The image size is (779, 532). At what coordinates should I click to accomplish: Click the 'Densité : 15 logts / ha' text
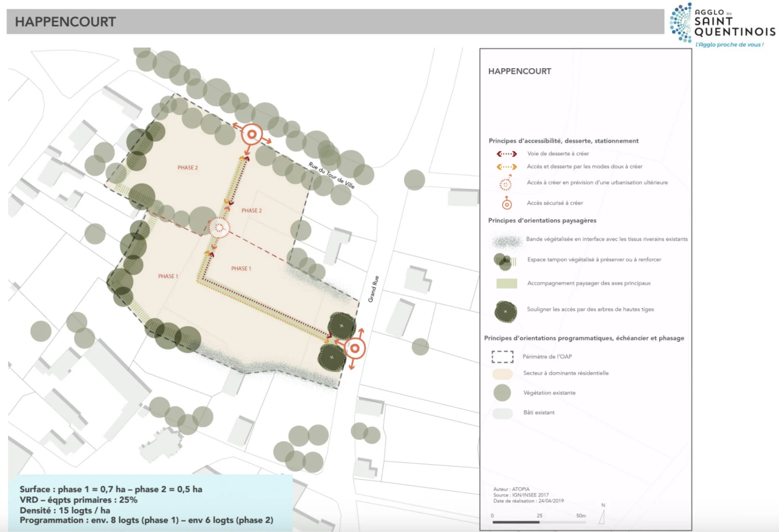tap(65, 510)
